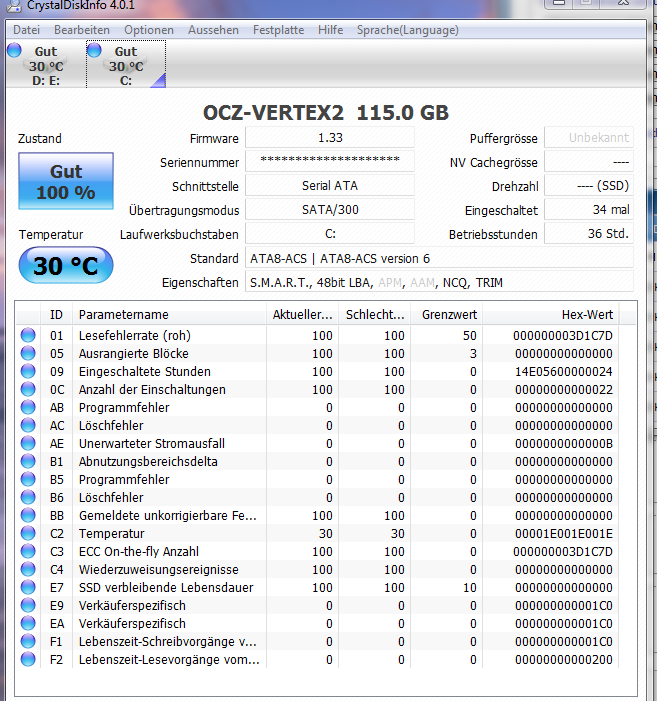Click the masked Seriennummer field
This screenshot has height=701, width=657.
[x=330, y=161]
